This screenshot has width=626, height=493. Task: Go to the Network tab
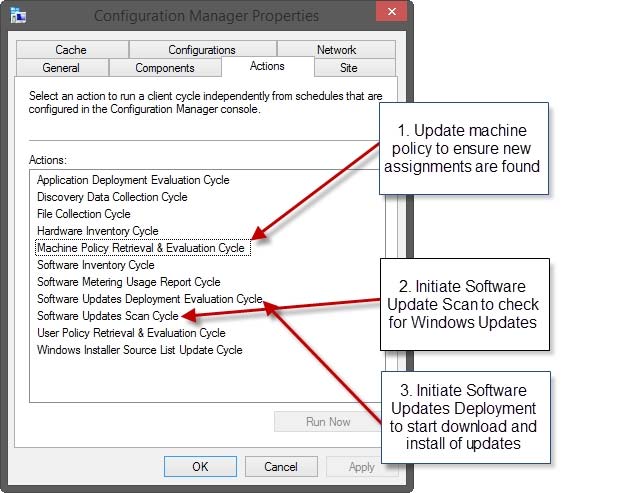pos(336,49)
